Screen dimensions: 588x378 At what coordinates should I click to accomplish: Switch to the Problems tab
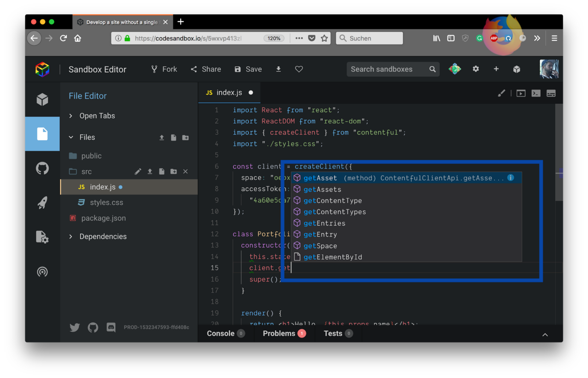[x=279, y=334]
